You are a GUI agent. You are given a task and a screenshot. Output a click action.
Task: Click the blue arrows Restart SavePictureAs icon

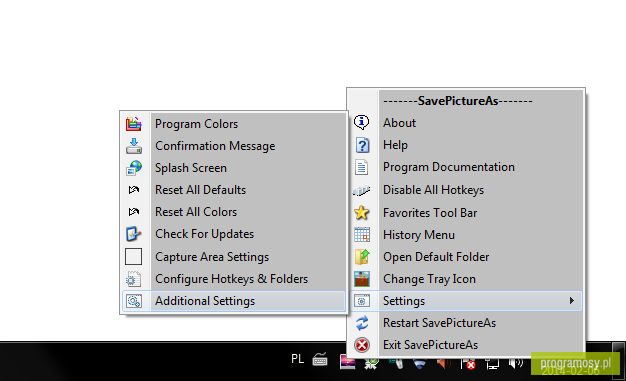pyautogui.click(x=362, y=323)
